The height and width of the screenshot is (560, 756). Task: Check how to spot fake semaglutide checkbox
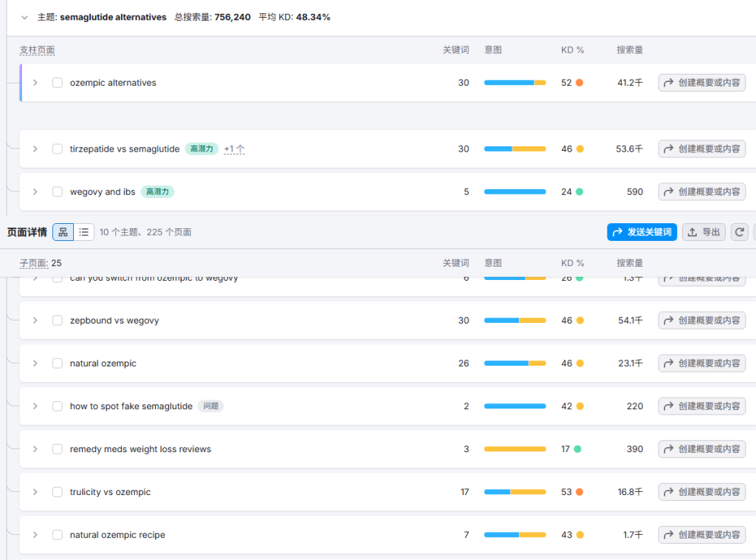coord(58,406)
